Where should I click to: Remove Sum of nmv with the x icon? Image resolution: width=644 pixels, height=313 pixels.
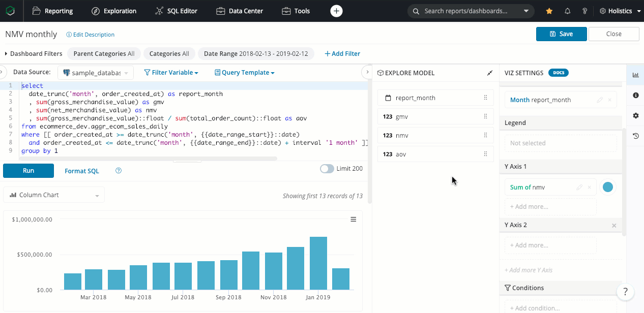coord(590,187)
